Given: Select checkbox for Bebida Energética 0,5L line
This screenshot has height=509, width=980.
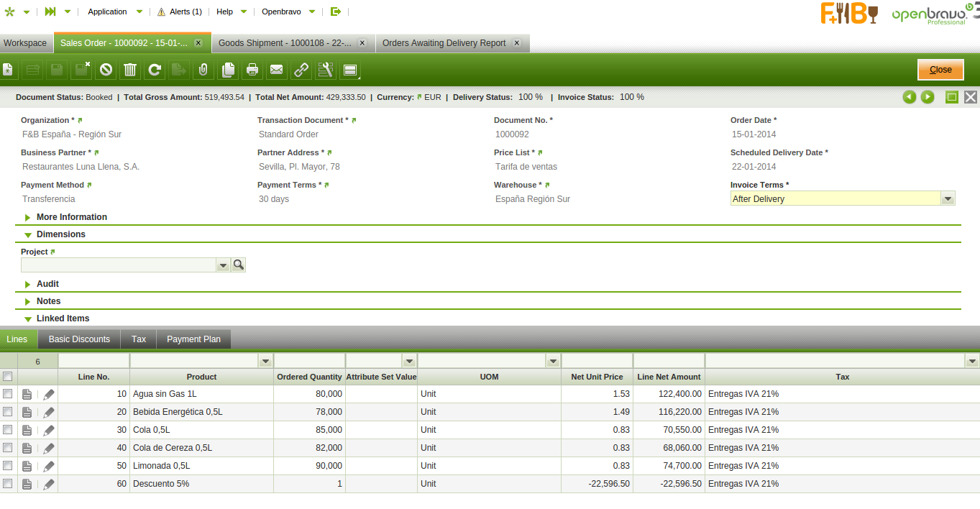Looking at the screenshot, I should [x=8, y=412].
